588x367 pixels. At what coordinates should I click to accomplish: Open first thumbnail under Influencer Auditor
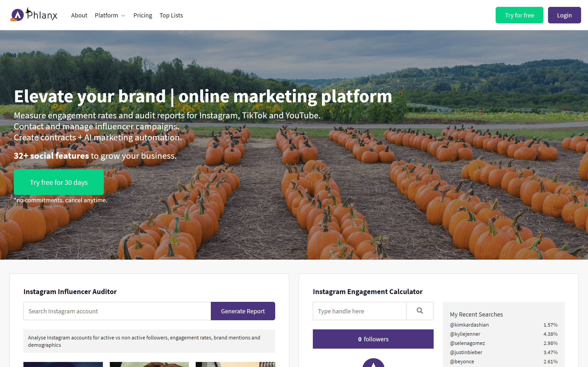(x=63, y=364)
